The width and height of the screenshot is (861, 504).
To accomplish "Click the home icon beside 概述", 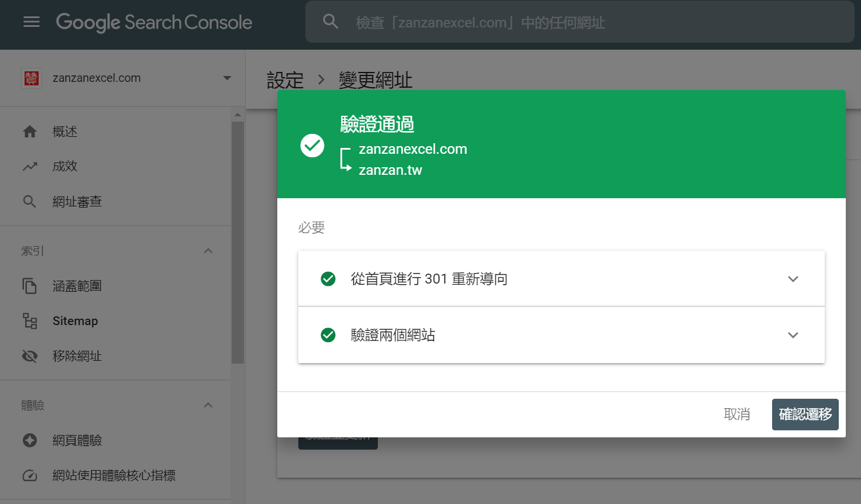I will click(30, 132).
